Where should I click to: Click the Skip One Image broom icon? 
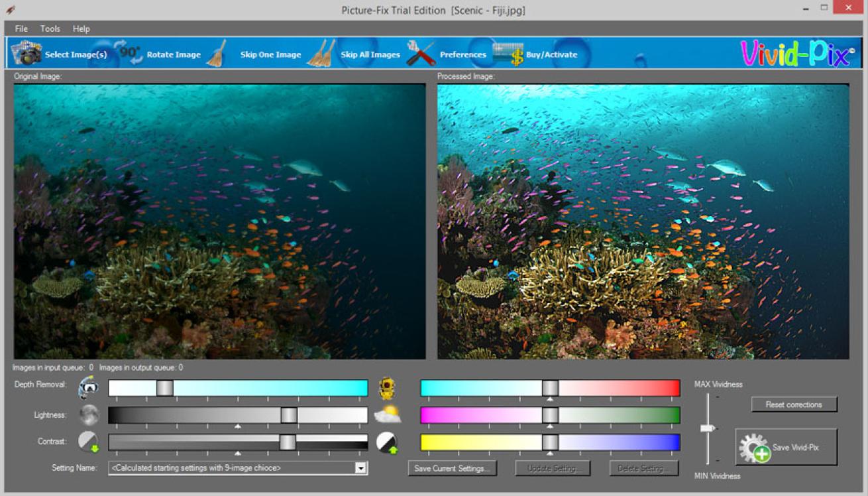point(216,53)
